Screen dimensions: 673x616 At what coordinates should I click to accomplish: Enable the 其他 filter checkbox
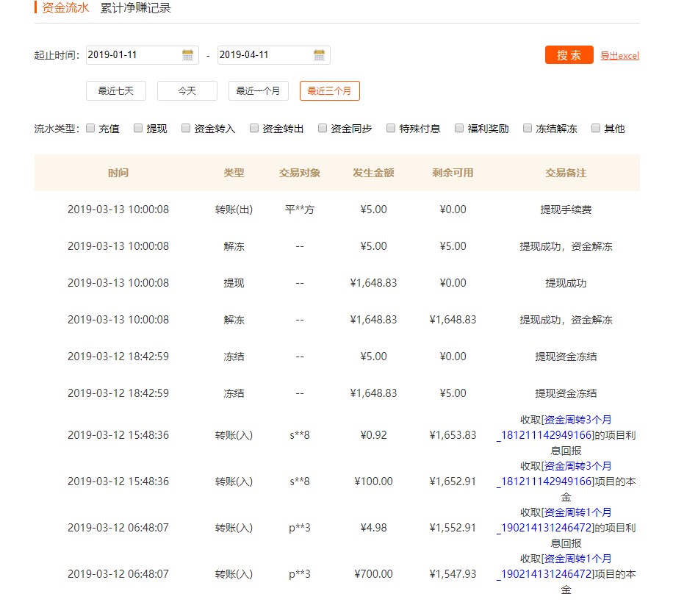[595, 128]
